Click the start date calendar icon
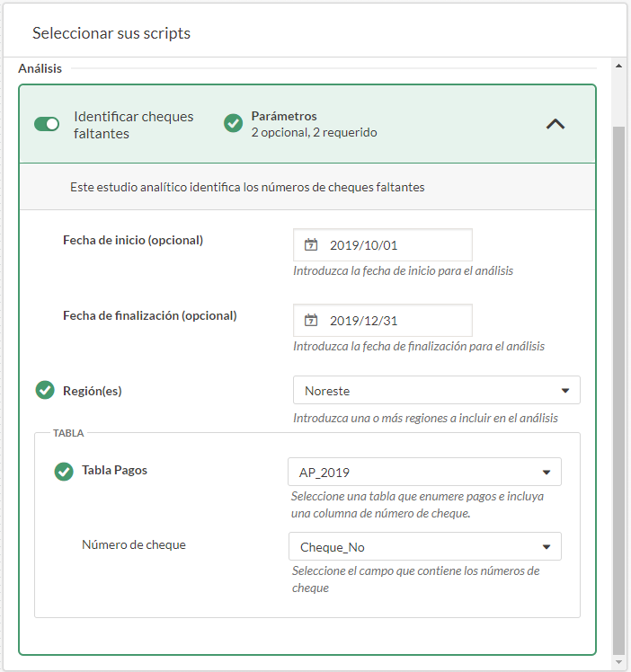Image resolution: width=631 pixels, height=672 pixels. coord(311,244)
